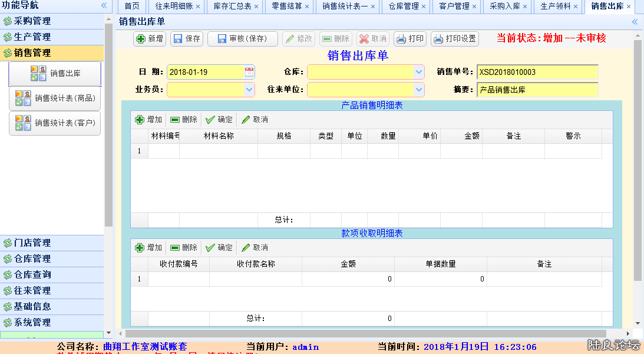The height and width of the screenshot is (354, 644).
Task: Click 确定 checkmark in 产品销售明细表 toolbar
Action: coord(219,119)
